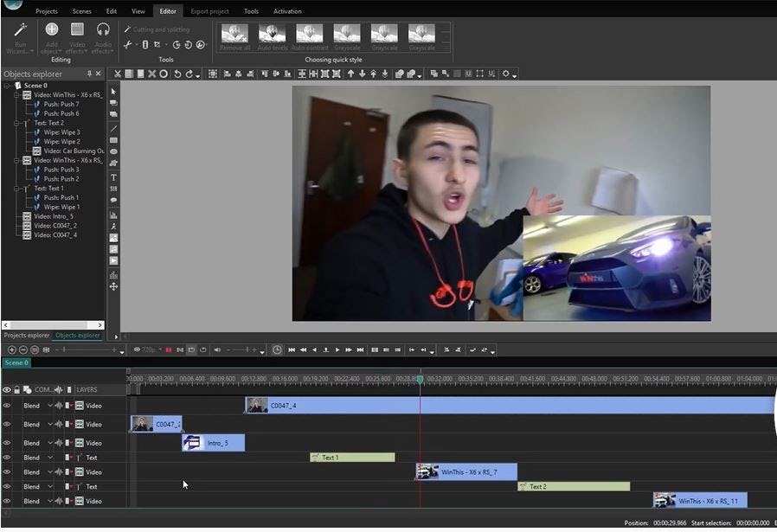Open the Tools menu
777x532 pixels.
pos(251,11)
